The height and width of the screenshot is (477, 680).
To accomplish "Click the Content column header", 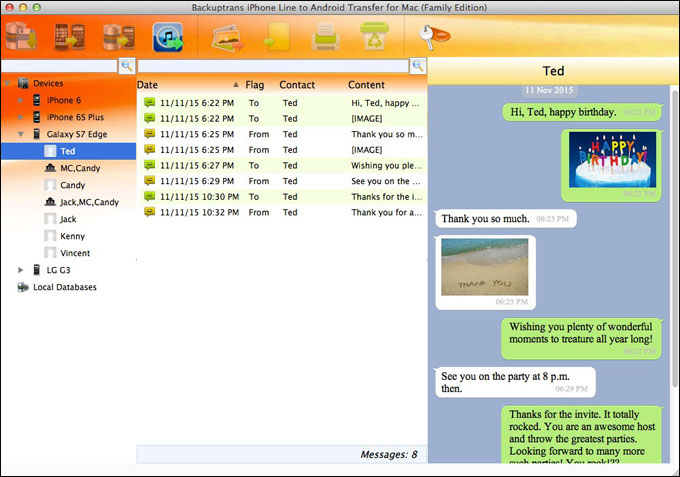I will (366, 85).
